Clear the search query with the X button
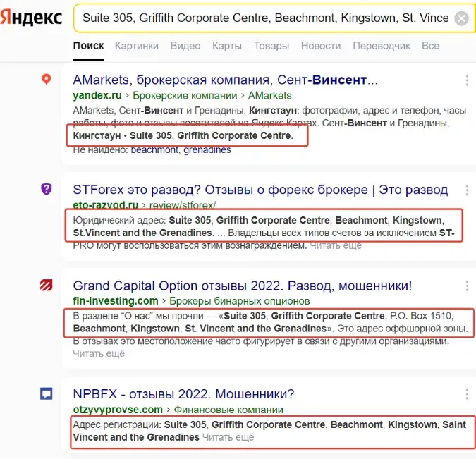The height and width of the screenshot is (459, 476). click(461, 18)
